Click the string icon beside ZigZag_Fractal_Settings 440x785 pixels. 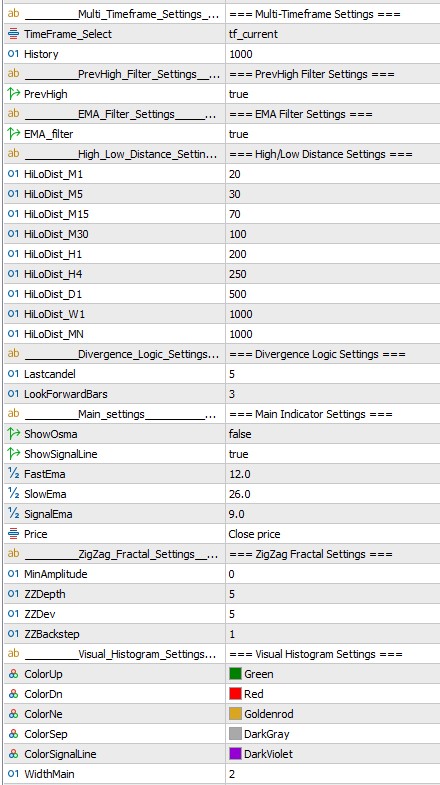click(x=14, y=554)
